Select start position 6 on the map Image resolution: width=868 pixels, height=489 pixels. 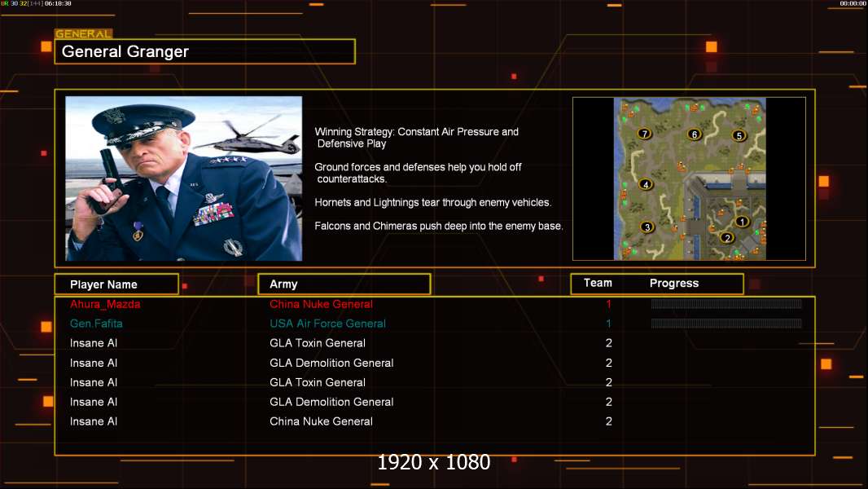coord(695,134)
